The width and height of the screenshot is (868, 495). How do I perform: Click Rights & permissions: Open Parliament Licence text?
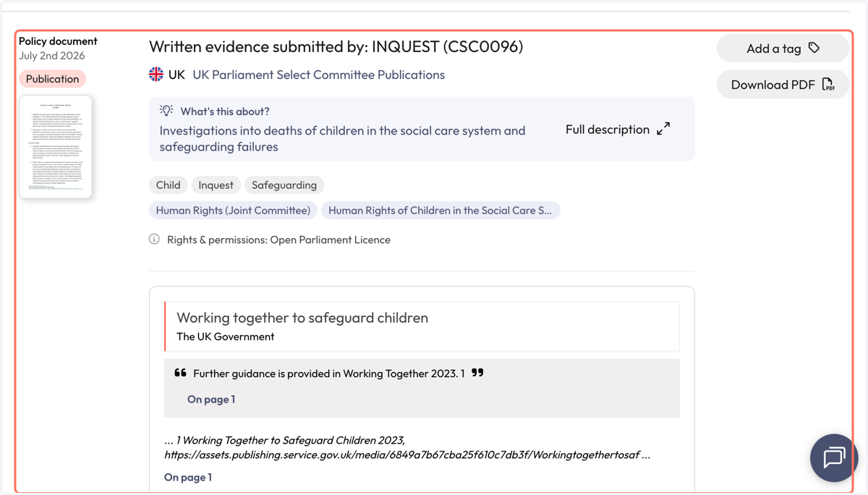[x=278, y=240]
